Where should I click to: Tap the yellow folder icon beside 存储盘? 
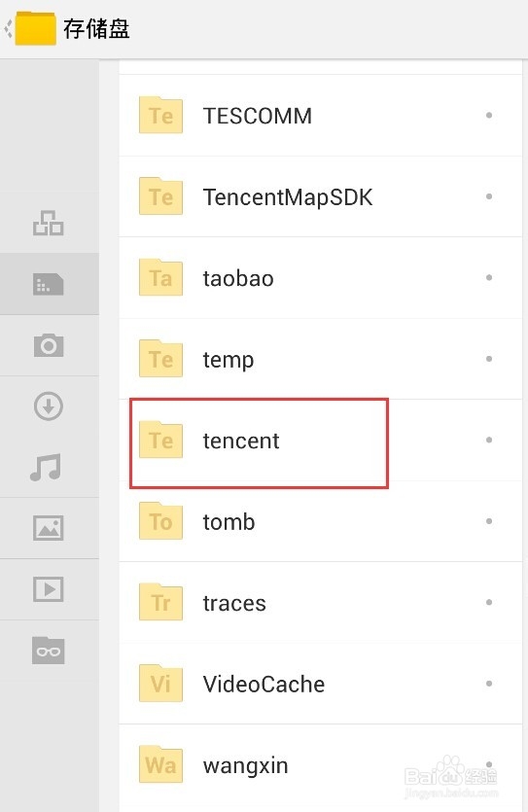point(35,28)
